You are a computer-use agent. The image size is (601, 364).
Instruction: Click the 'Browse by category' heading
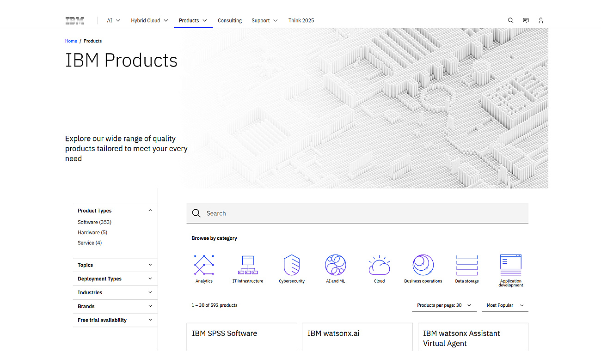215,238
